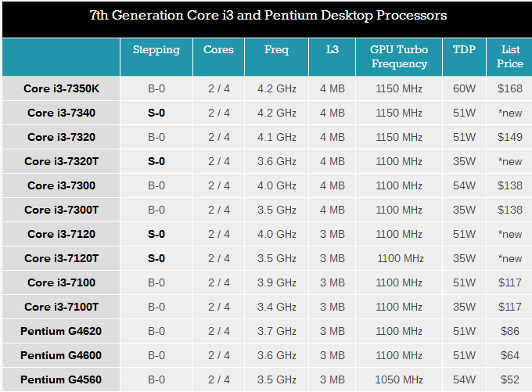Click the List Price column header
Viewport: 532px width, 392px height.
point(510,56)
